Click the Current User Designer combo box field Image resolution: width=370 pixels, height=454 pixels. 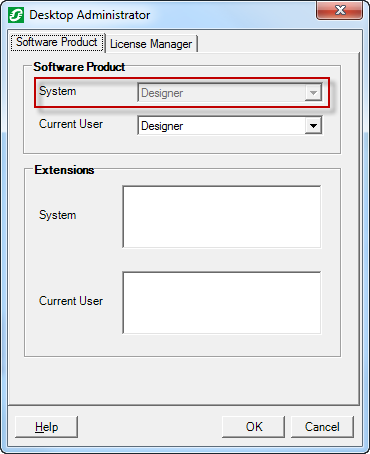pos(230,126)
